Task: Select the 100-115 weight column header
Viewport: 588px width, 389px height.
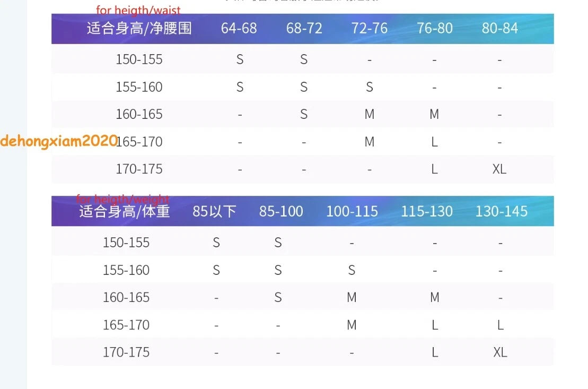Action: pyautogui.click(x=352, y=211)
